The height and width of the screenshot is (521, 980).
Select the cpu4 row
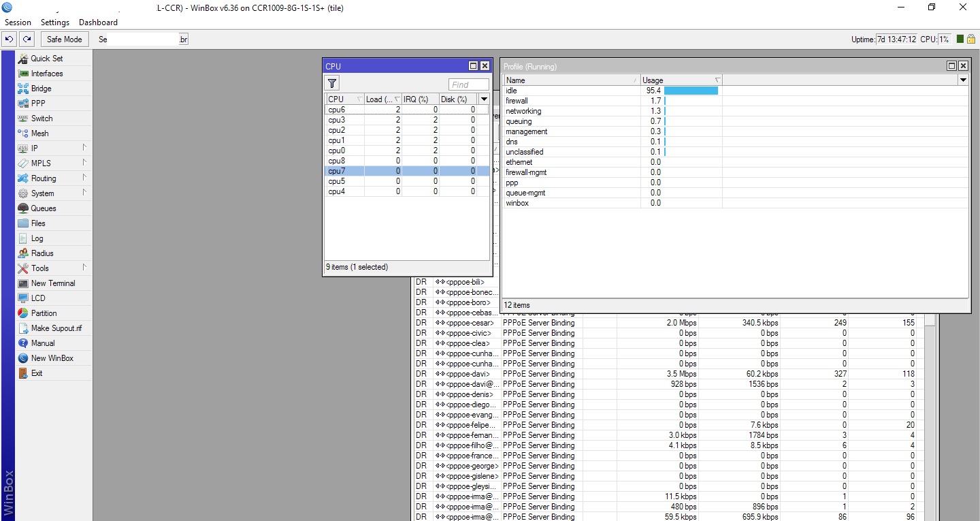(407, 191)
